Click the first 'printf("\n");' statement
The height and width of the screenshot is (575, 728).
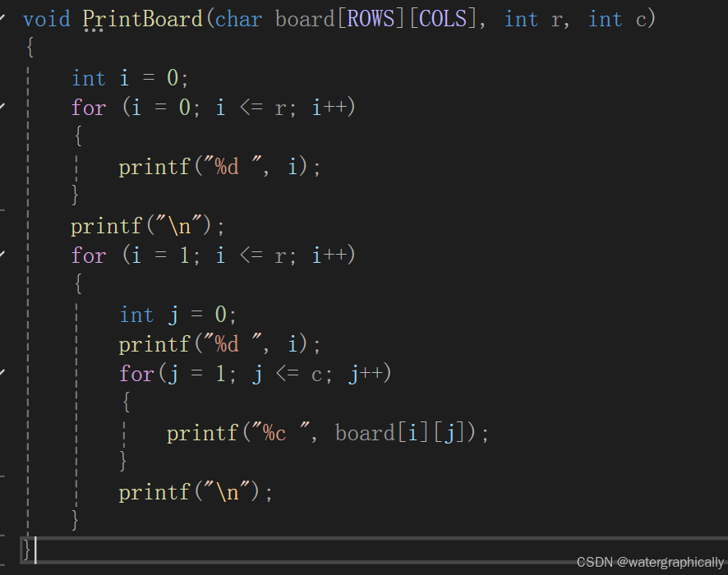[148, 226]
